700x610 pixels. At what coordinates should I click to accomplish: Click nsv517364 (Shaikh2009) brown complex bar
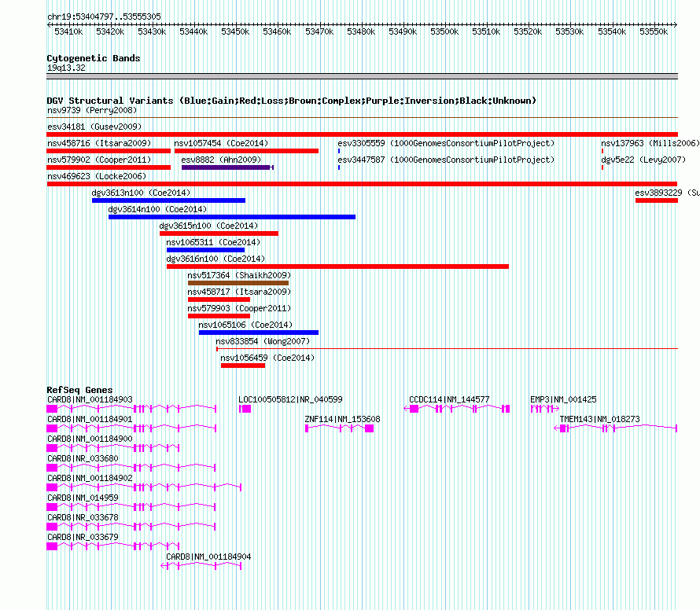pos(238,283)
